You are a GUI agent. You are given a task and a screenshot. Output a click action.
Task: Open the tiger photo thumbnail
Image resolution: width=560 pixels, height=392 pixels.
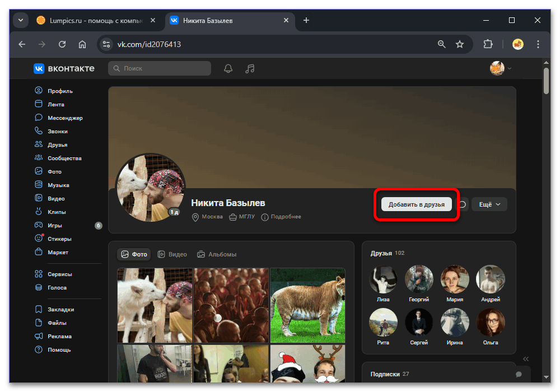[x=307, y=306]
